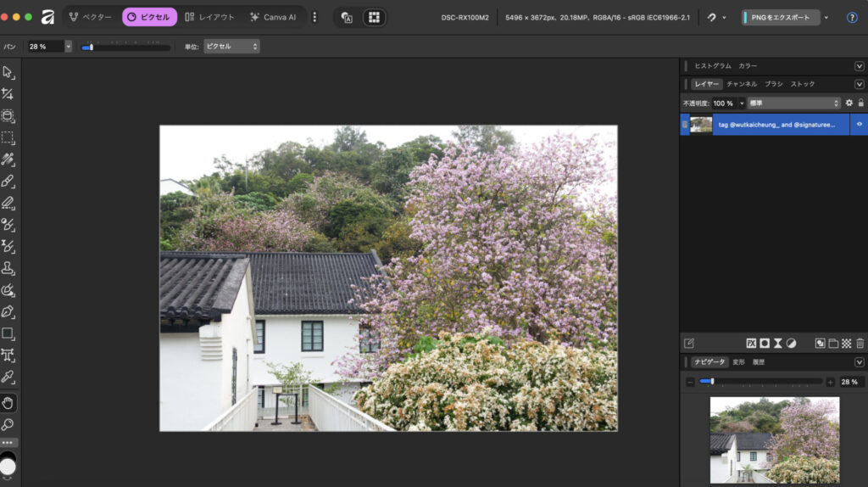Delete layer using the trash icon
The width and height of the screenshot is (868, 487).
[x=860, y=343]
